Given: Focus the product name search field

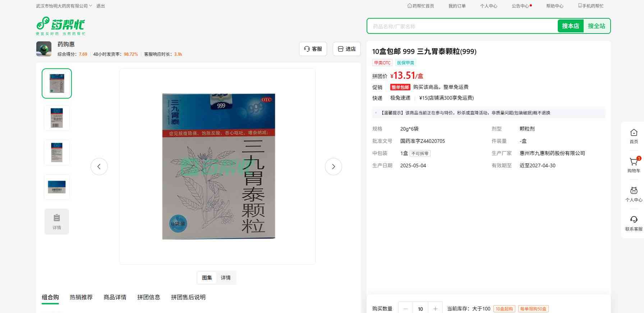Looking at the screenshot, I should coord(462,26).
